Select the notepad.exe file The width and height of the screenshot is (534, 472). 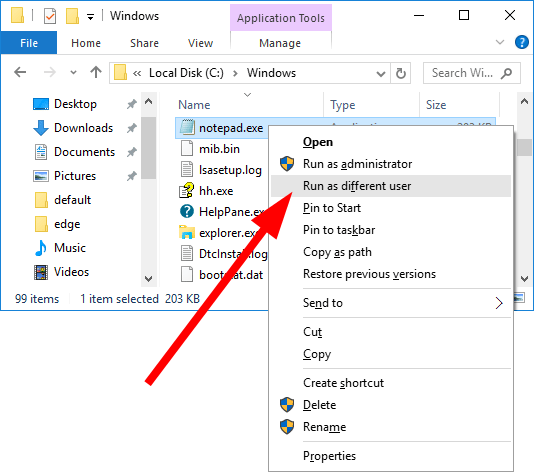231,128
